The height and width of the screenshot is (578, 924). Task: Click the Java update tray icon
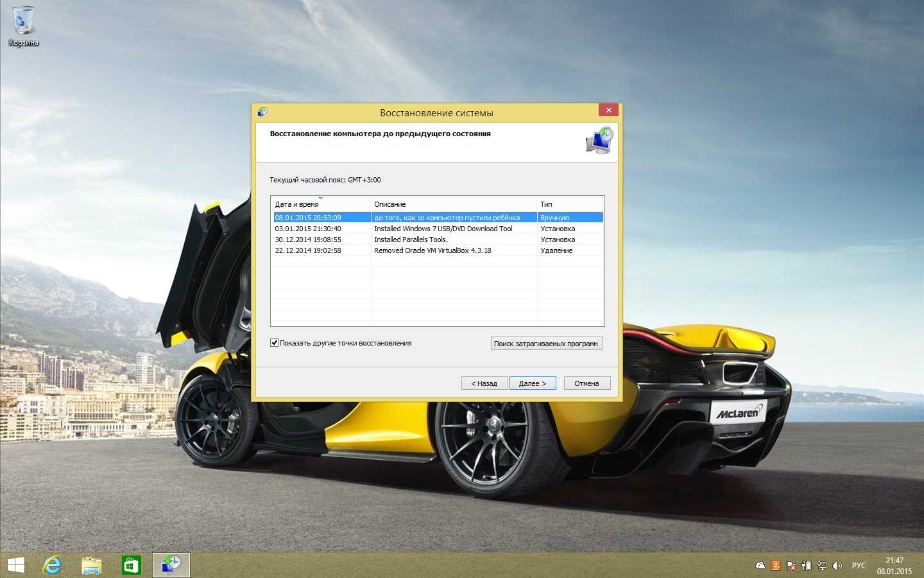point(776,566)
